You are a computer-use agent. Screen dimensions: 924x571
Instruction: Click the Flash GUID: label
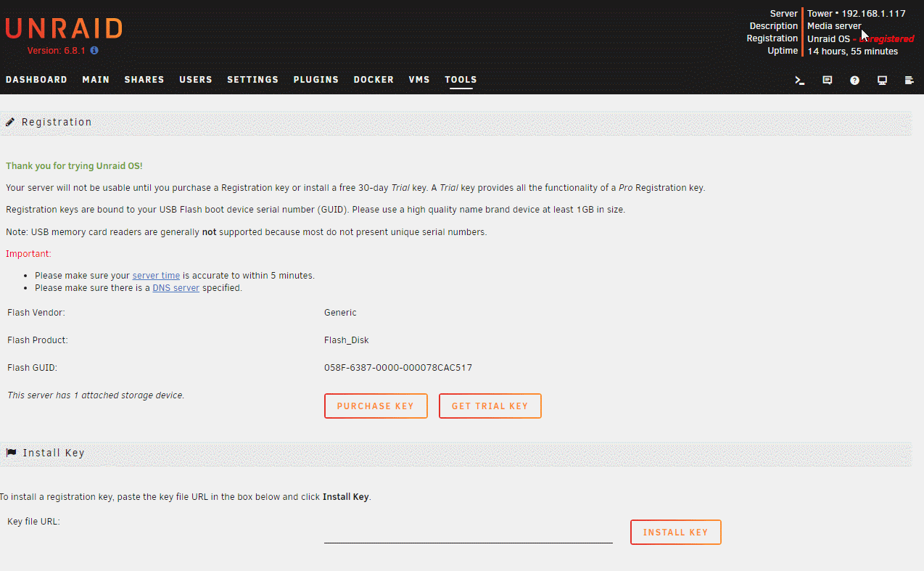click(x=32, y=368)
